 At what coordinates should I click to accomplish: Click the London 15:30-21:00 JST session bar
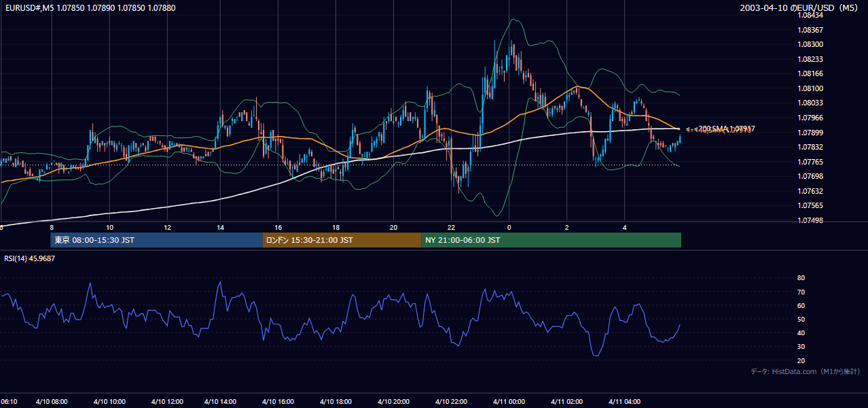pos(342,240)
